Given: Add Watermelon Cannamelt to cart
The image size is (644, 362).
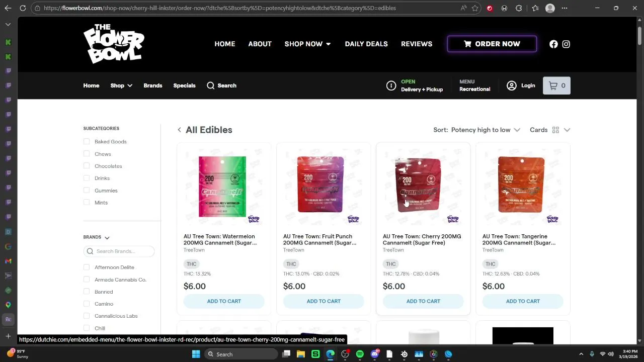Looking at the screenshot, I should (x=224, y=301).
